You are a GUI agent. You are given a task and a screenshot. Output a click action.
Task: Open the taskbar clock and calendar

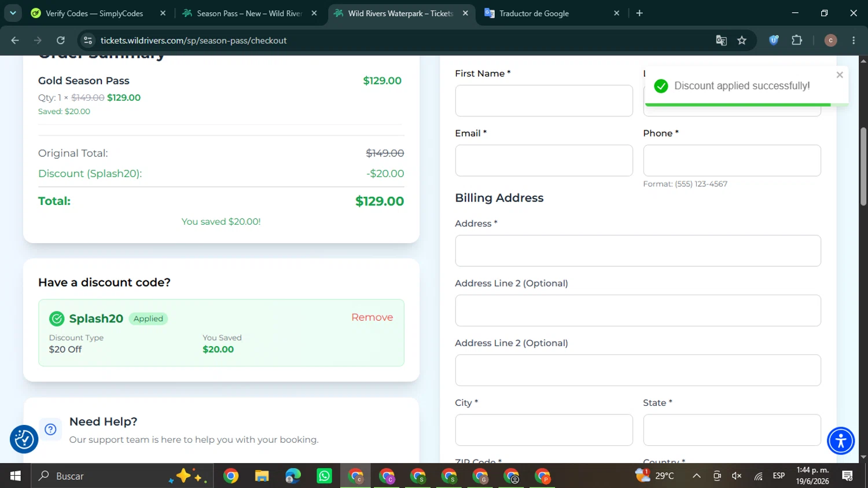click(812, 476)
